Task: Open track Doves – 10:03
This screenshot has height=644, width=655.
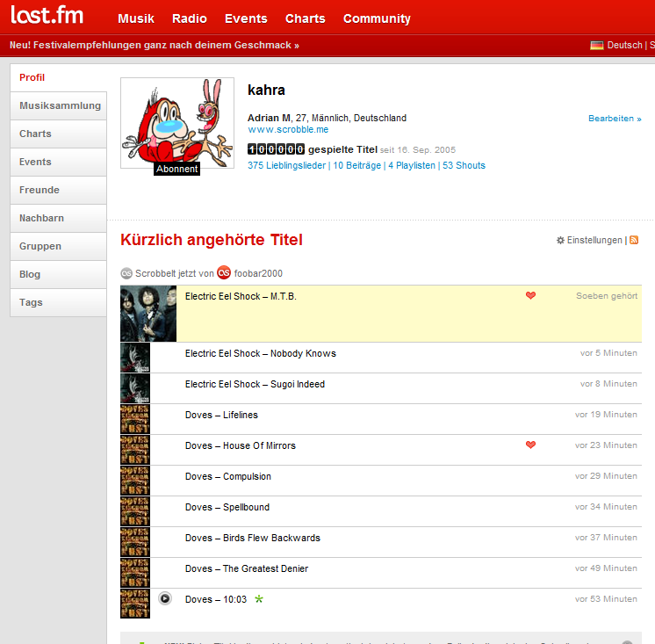Action: (x=216, y=599)
